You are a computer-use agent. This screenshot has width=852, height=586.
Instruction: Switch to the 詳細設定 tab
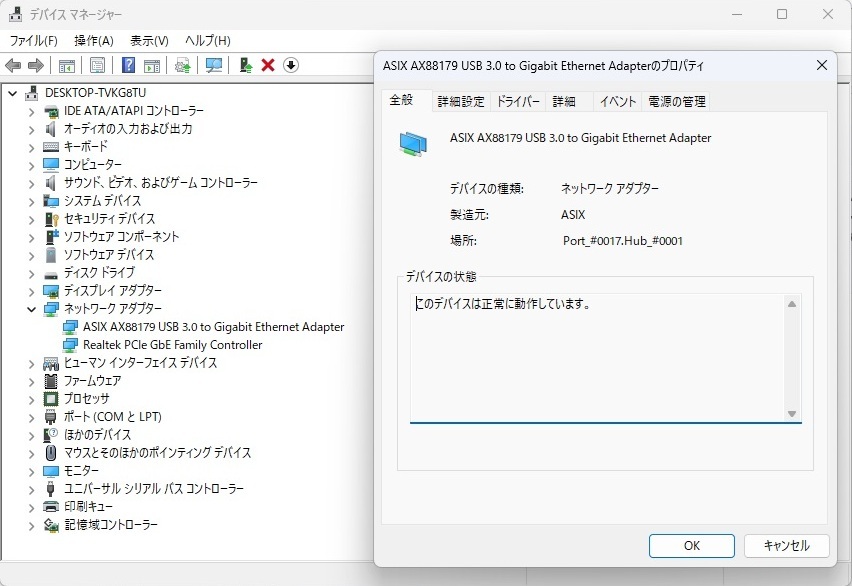point(461,102)
